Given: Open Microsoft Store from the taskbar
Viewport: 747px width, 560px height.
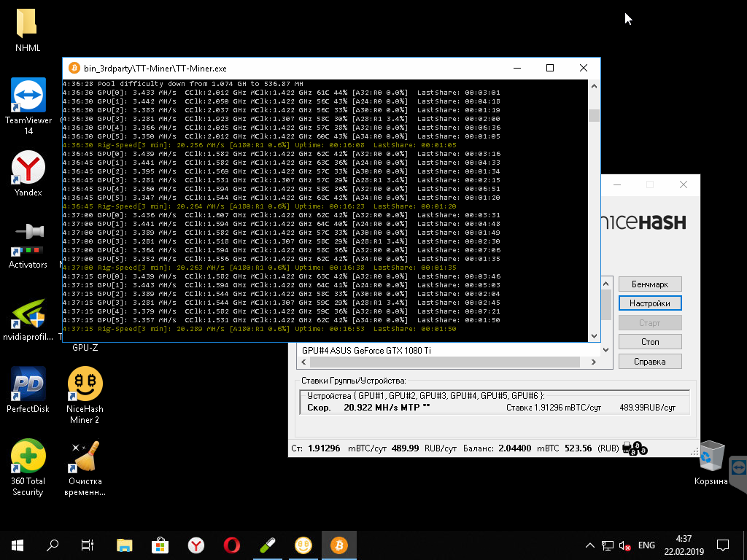Looking at the screenshot, I should 160,545.
